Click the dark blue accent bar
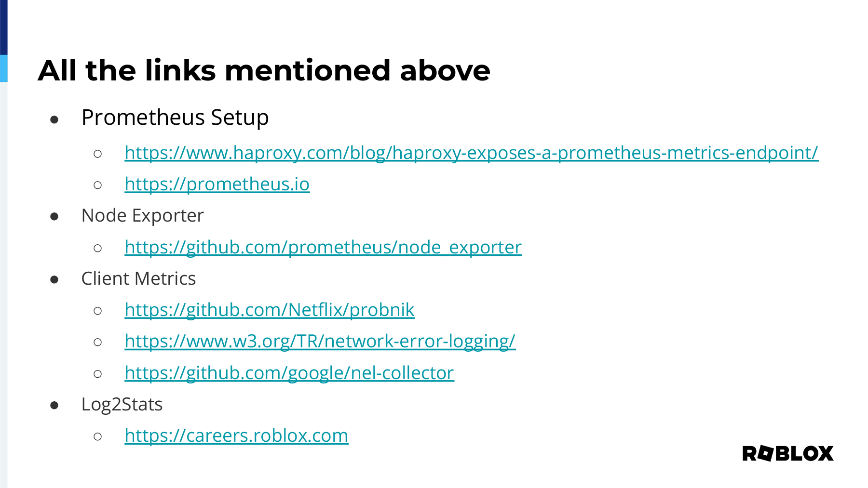 point(4,27)
